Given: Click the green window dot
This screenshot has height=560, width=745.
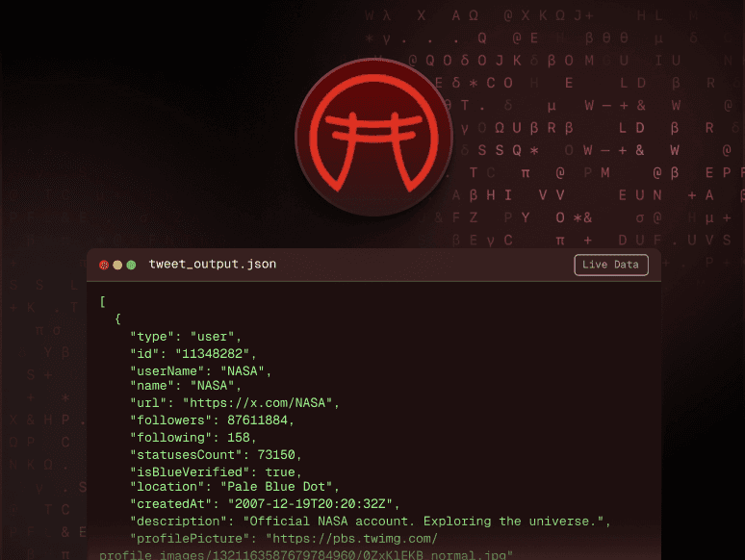Looking at the screenshot, I should [x=131, y=265].
